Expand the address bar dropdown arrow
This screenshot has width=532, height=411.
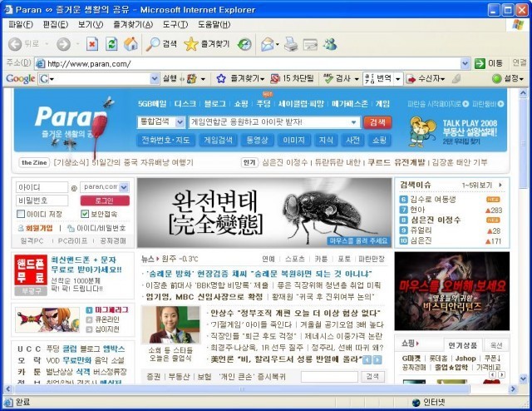click(465, 63)
